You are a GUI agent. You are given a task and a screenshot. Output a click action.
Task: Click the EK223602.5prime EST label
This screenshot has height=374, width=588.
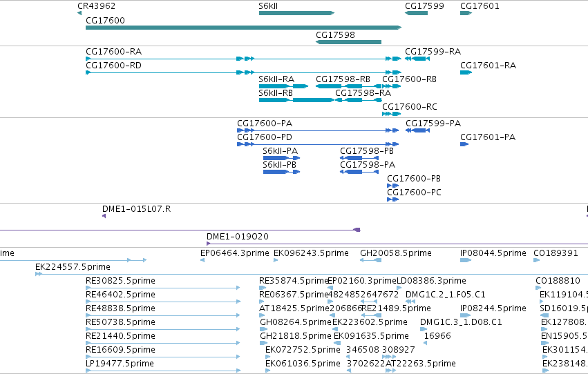(x=370, y=322)
